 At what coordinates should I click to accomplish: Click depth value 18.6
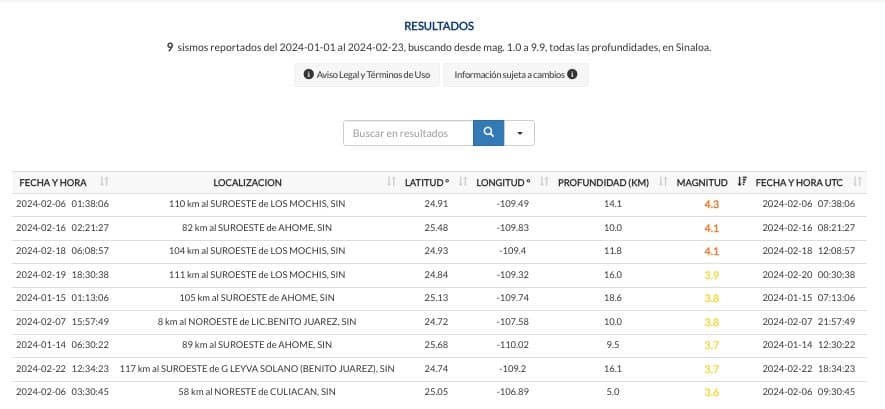(x=612, y=297)
